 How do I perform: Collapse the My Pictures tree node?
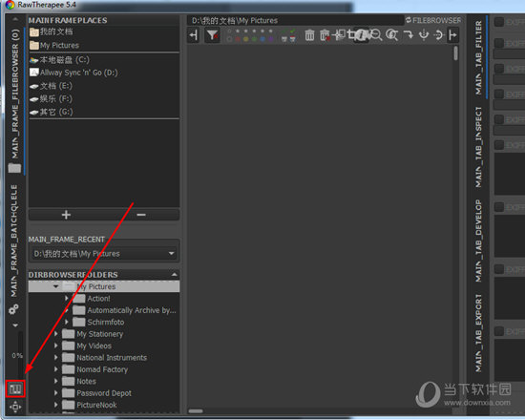pyautogui.click(x=55, y=286)
